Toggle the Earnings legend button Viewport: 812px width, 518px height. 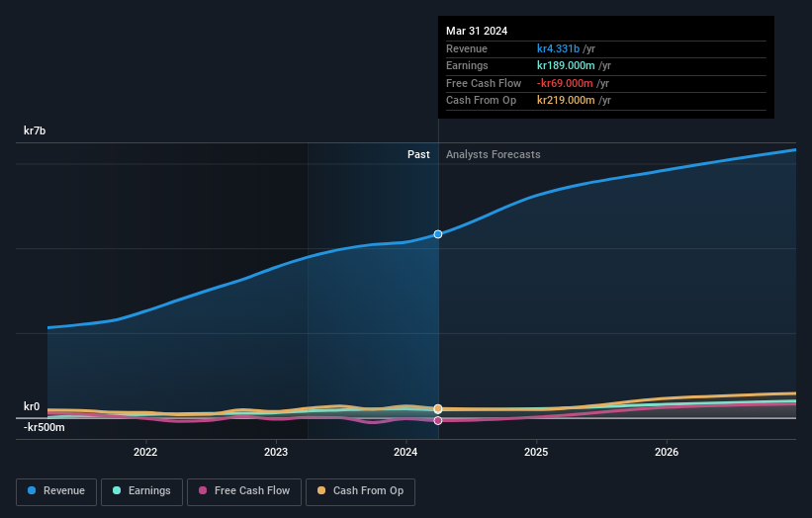141,491
